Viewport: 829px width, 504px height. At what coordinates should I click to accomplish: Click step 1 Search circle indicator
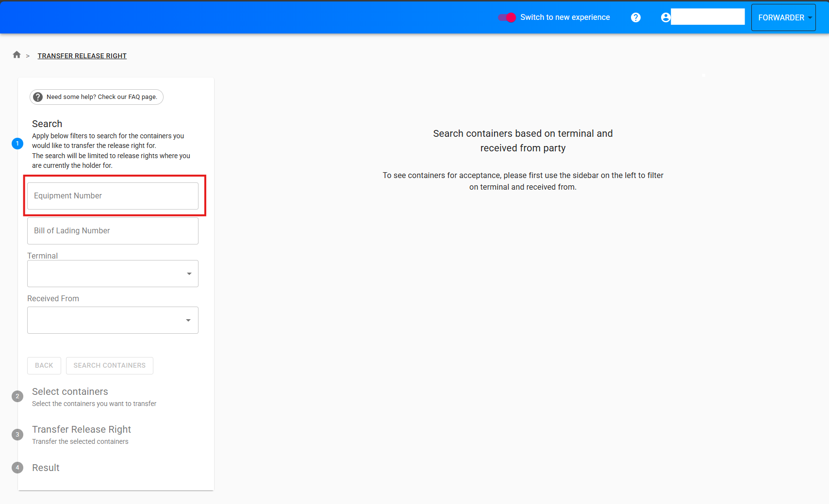tap(17, 144)
